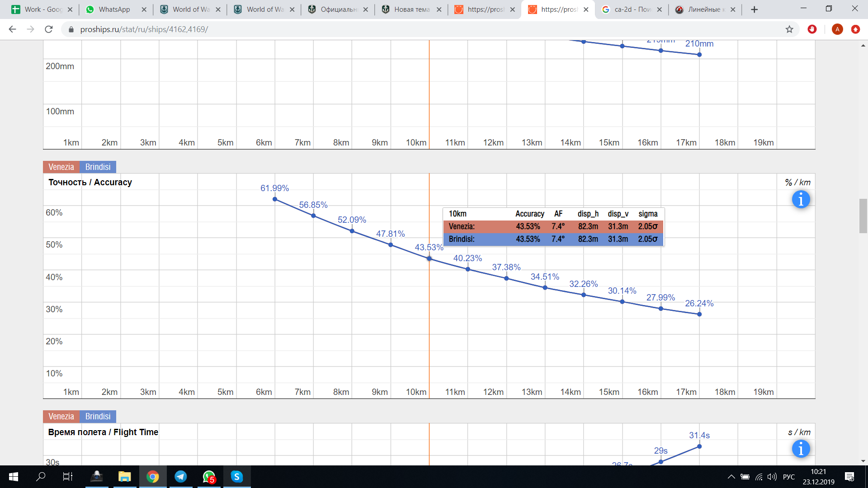Click the Время полета / Flight Time title

coord(103,432)
